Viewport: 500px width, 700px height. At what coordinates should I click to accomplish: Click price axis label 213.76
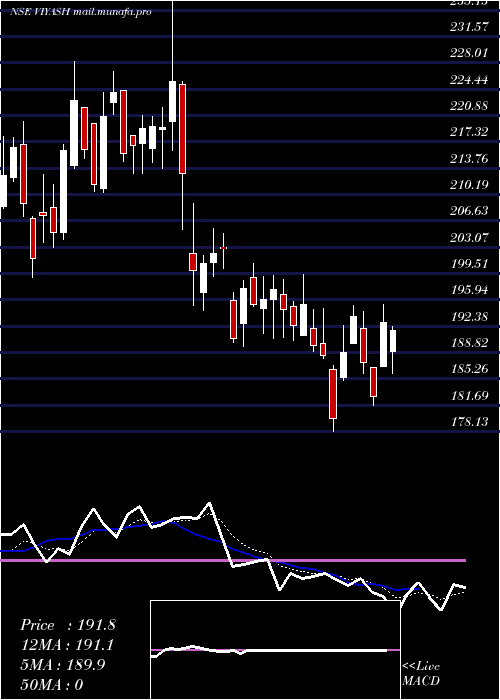(469, 158)
